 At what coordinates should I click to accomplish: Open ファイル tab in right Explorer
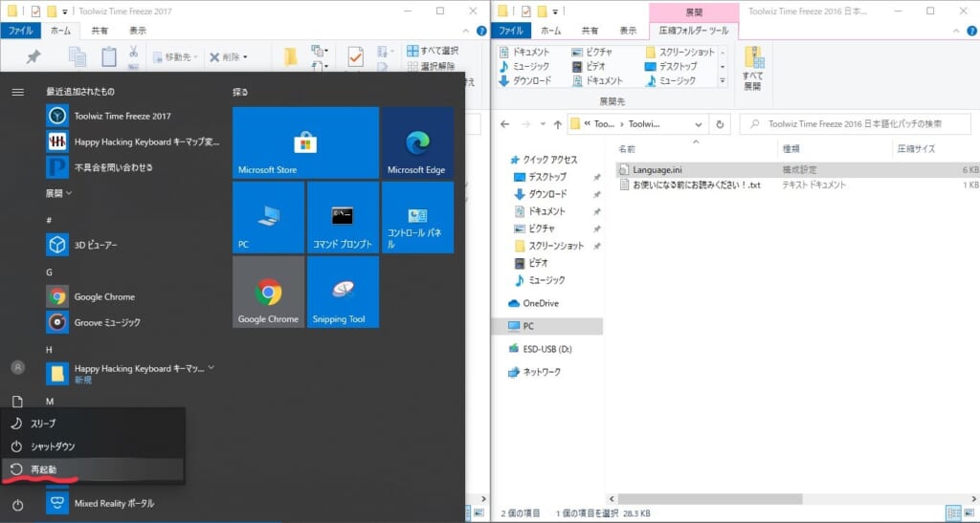pyautogui.click(x=511, y=30)
